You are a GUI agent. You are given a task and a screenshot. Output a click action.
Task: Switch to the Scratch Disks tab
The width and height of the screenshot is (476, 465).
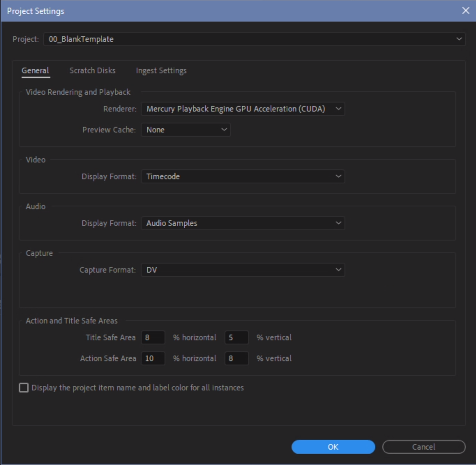[92, 70]
